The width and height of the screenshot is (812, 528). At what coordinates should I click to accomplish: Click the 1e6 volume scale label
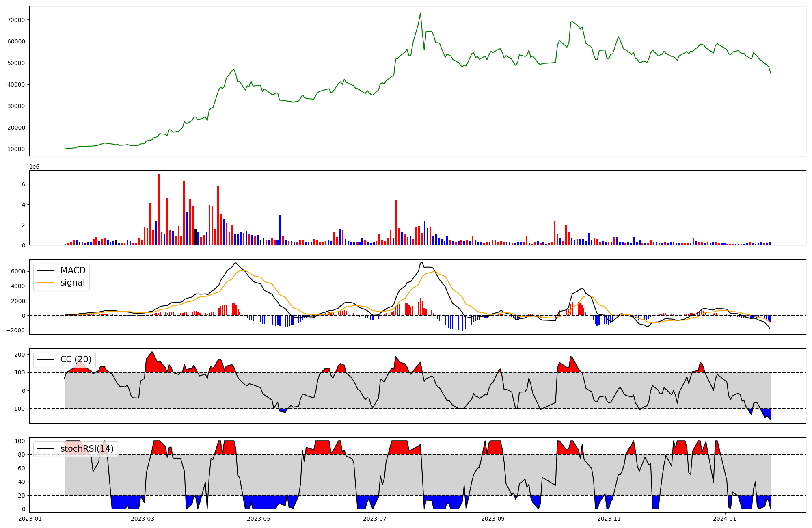point(34,167)
